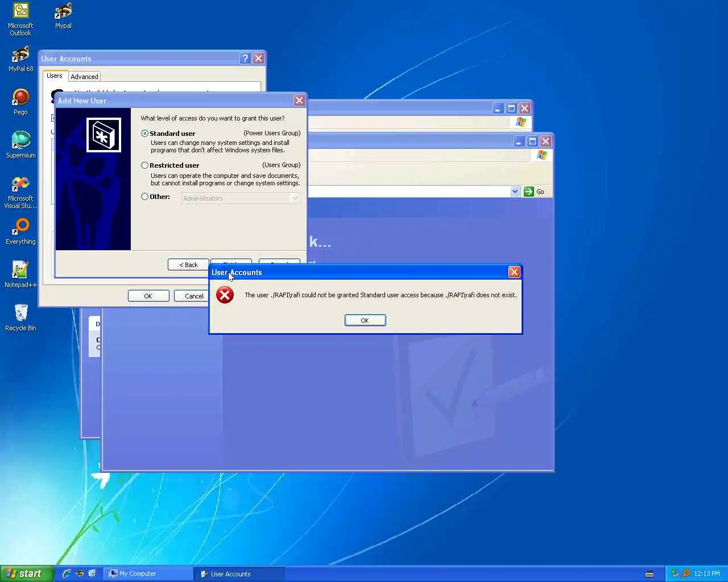Click the green Go arrow button
This screenshot has width=728, height=582.
pos(528,192)
